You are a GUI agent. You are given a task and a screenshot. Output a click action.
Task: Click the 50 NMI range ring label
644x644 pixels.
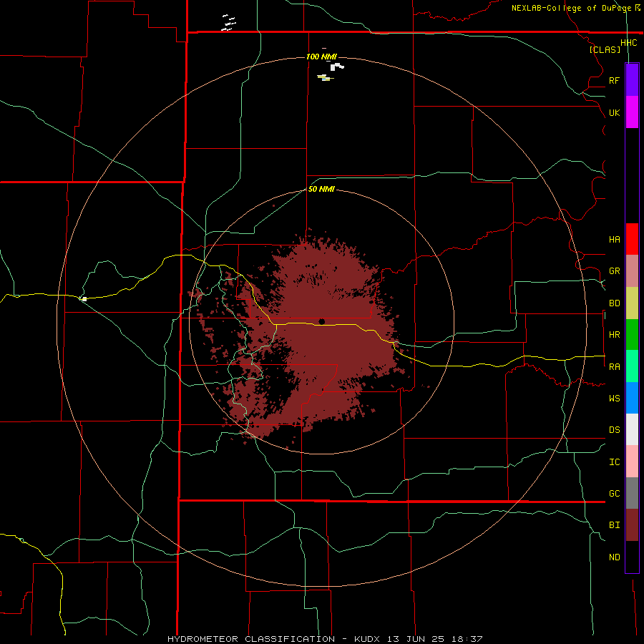pyautogui.click(x=321, y=189)
